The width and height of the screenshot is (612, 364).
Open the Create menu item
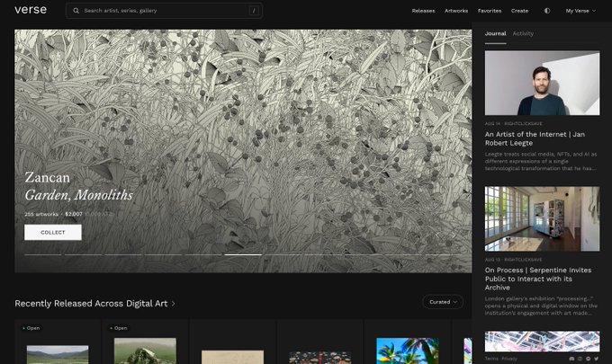519,11
